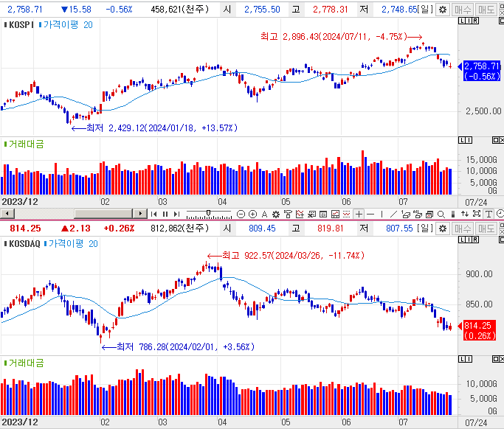Viewport: 504px width, 429px height.
Task: Click the up-down arrows toolbar icon
Action: (x=465, y=214)
